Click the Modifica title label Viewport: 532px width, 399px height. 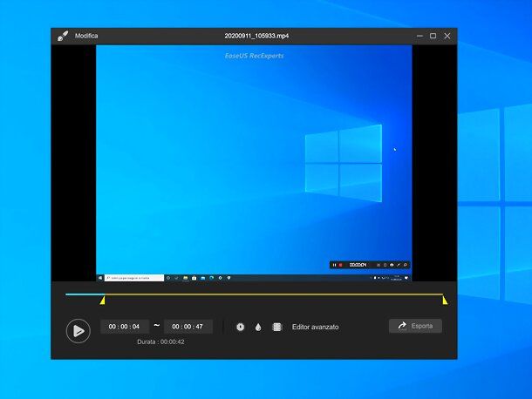[86, 36]
